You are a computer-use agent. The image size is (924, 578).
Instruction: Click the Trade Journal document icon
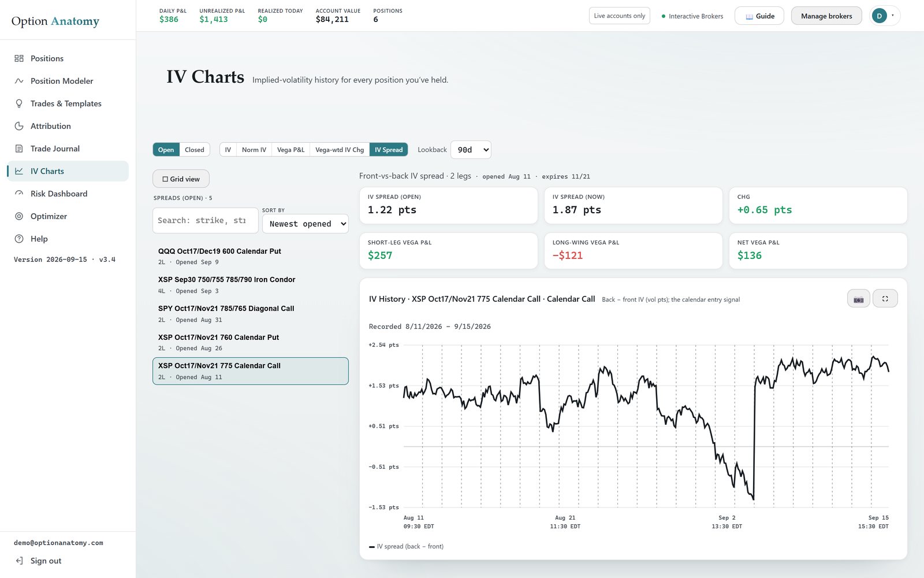(x=19, y=149)
